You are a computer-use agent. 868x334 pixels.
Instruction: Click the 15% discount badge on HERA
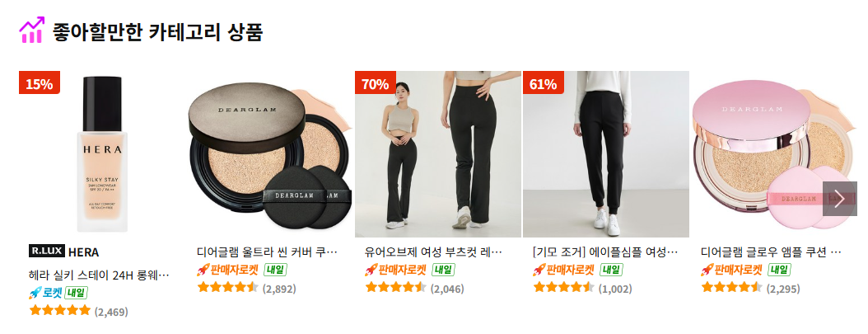[40, 83]
